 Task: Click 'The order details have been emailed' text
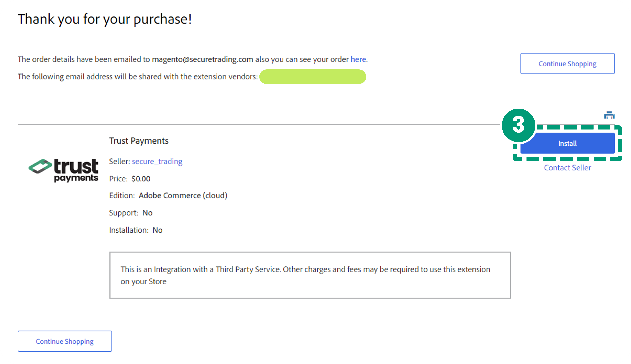[84, 59]
